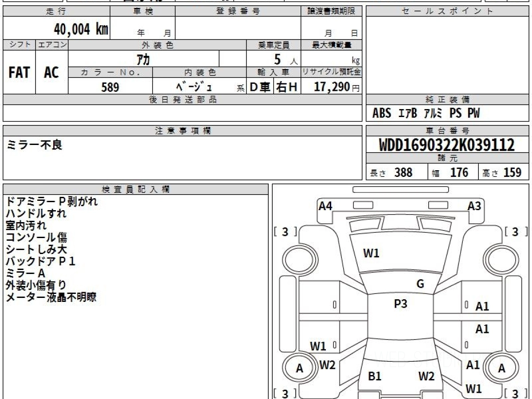Select the color number 589
532x399 pixels.
(110, 87)
